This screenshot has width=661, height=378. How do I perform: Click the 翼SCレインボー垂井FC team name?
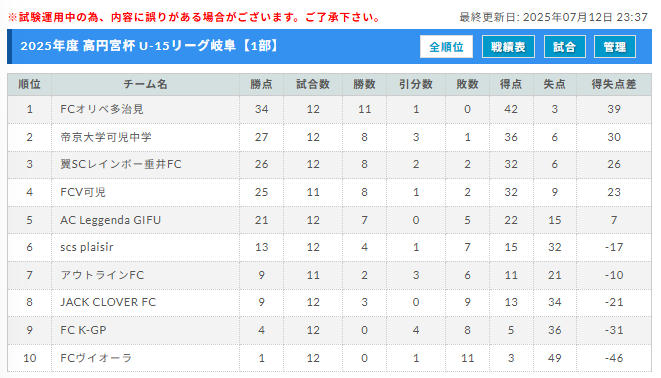coord(121,164)
